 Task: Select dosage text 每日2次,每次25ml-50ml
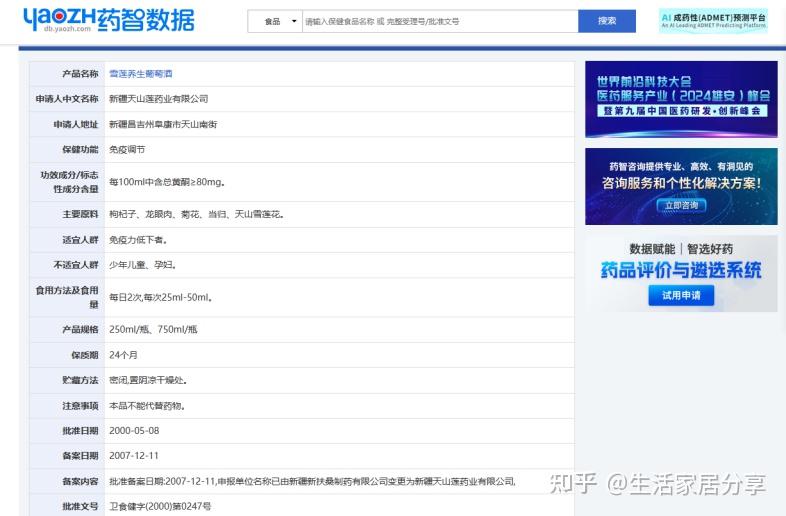point(160,297)
